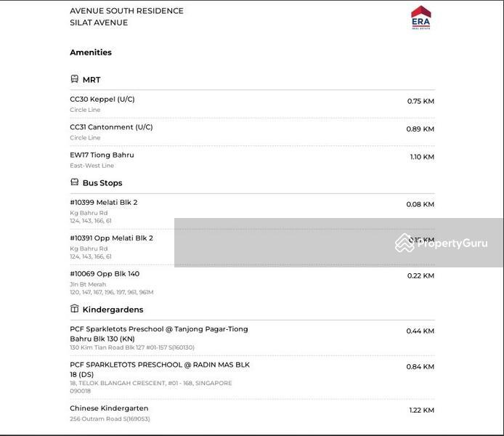Select the Chinese Kindergarten entry
Screen dimensions: 504x436
109,408
